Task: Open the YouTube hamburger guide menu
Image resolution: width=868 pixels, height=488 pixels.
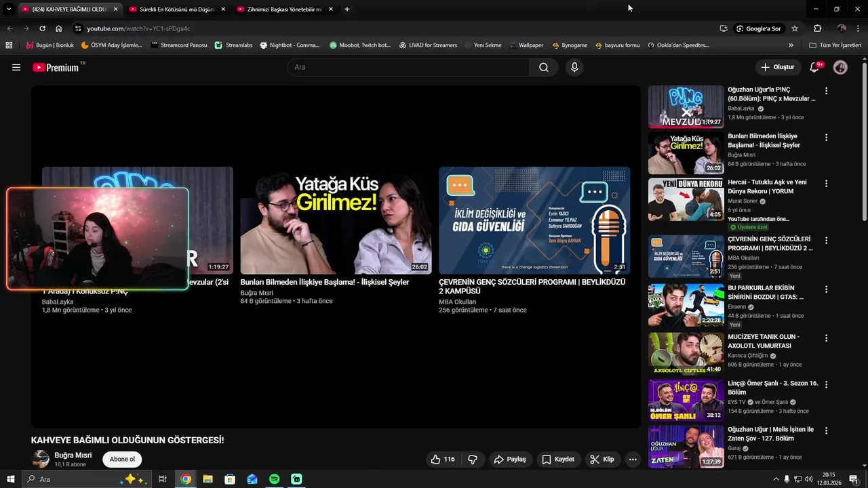Action: (x=16, y=67)
